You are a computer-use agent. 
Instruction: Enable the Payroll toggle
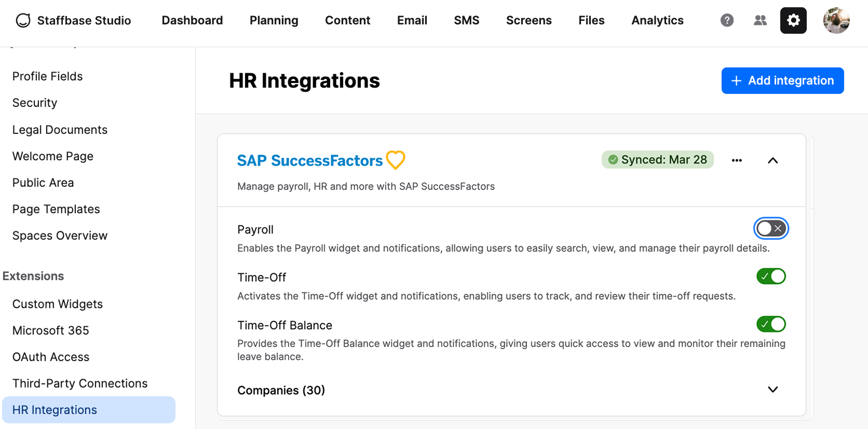pos(770,228)
